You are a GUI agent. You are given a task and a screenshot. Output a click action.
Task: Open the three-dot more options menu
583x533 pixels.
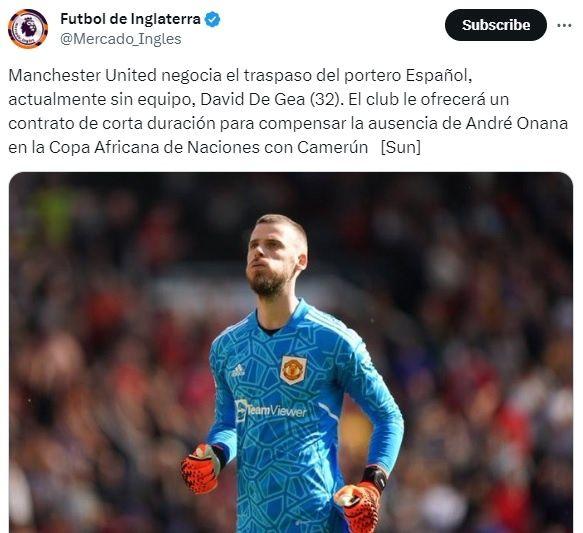564,25
